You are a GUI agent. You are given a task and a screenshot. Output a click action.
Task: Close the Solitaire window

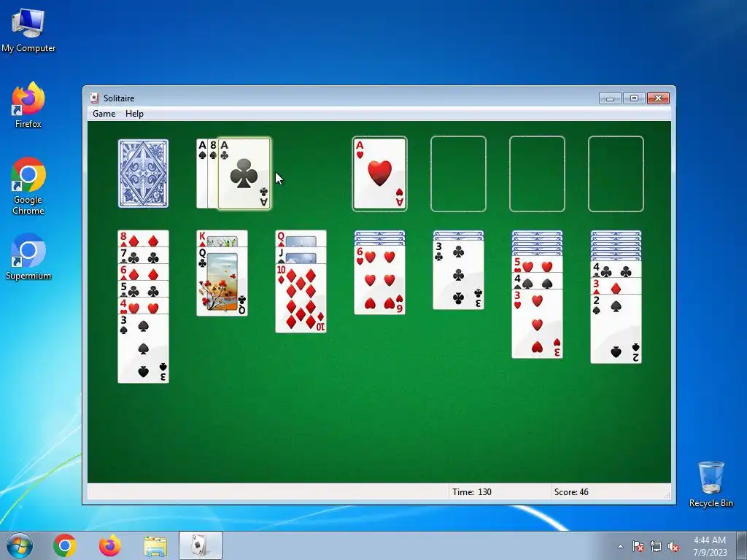coord(658,98)
